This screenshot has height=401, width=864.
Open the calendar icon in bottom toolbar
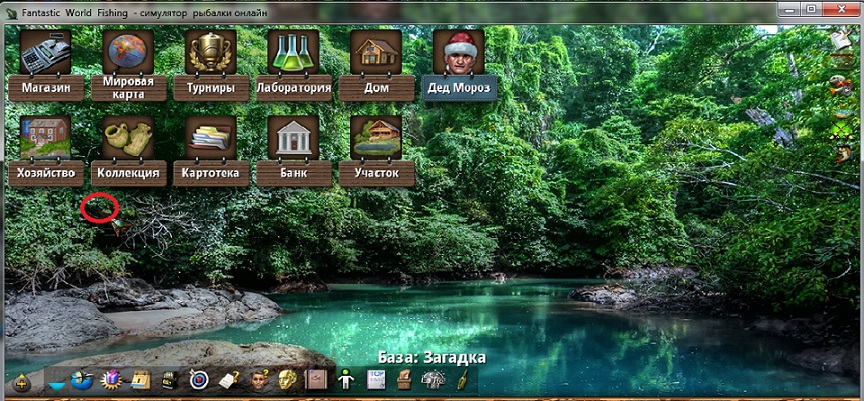coord(141,381)
